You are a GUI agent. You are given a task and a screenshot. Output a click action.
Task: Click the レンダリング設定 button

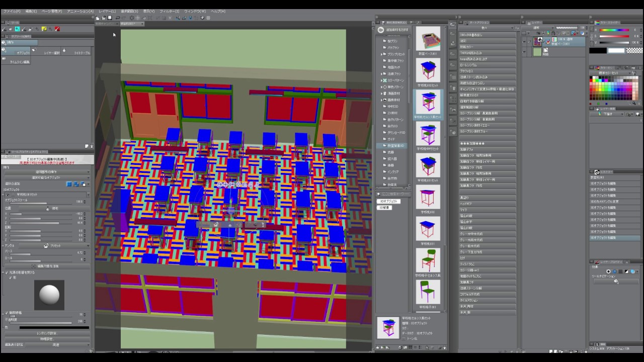click(47, 333)
